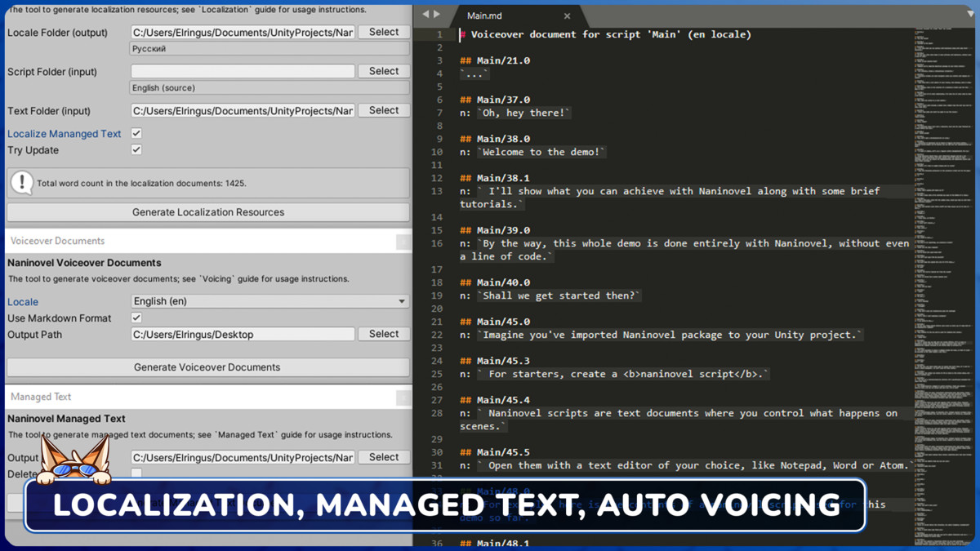980x551 pixels.
Task: Open the Voiceover Documents panel options icon
Action: pos(403,242)
